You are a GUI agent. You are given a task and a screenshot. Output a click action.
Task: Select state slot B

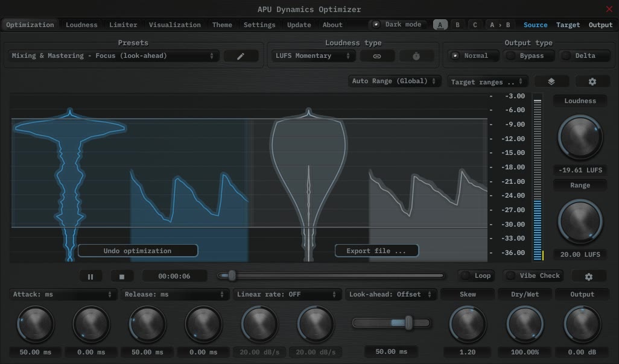(x=457, y=25)
